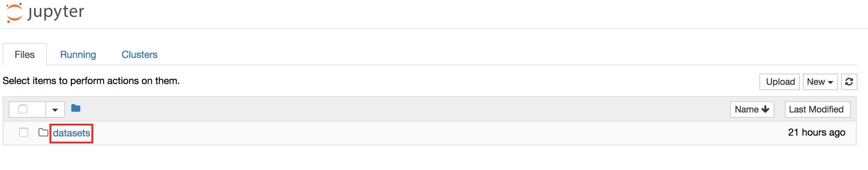Screen dimensions: 868x170
Task: Click the caret arrow on New button
Action: coord(831,82)
